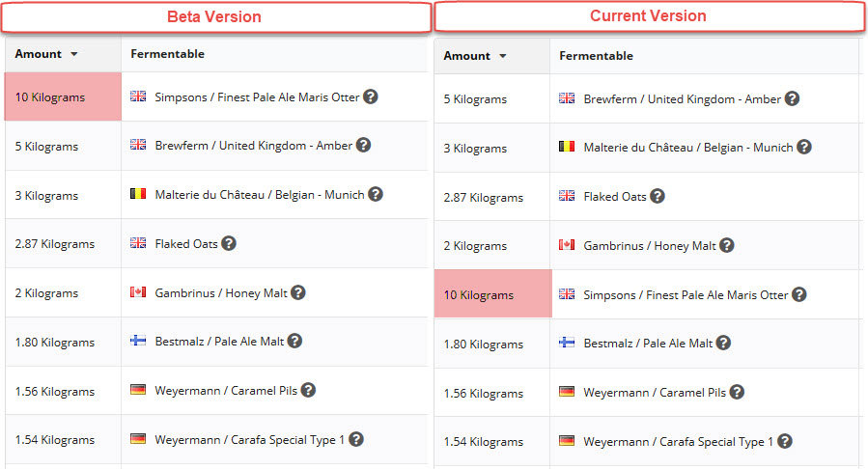Click Canadian flag icon in Current Version table
The height and width of the screenshot is (469, 868).
pyautogui.click(x=567, y=244)
